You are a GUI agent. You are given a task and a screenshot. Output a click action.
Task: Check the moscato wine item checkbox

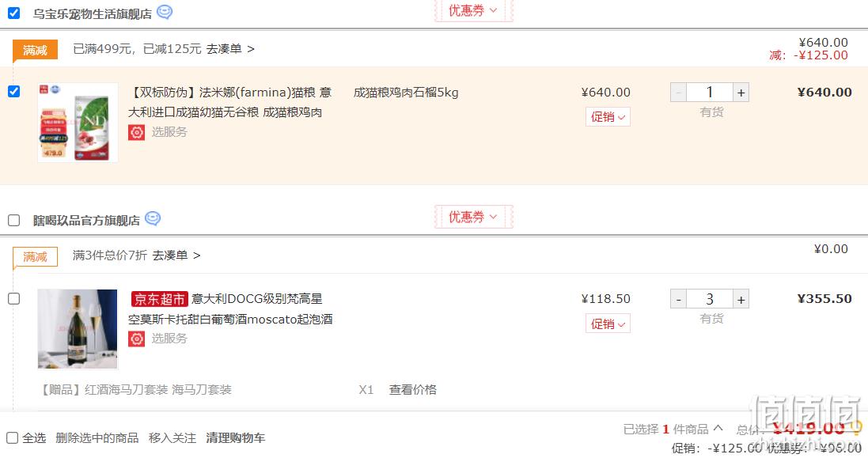click(x=13, y=299)
